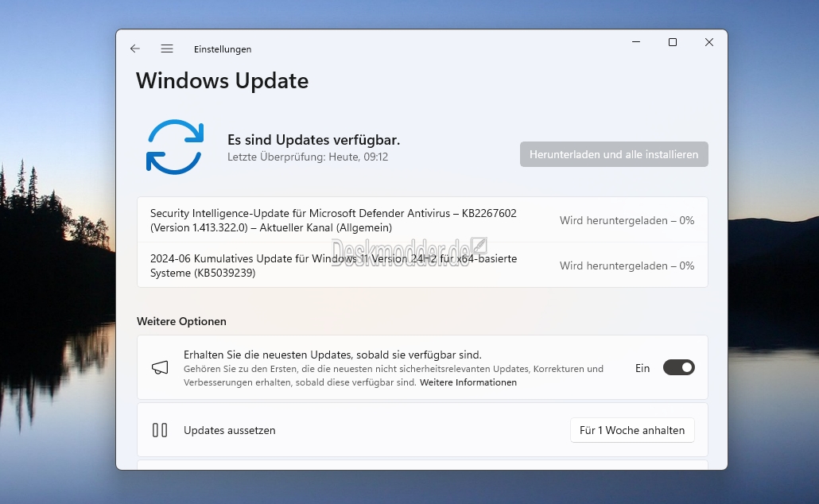Click 'Für 1 Woche anhalten' button
Screen dimensions: 819x504
click(632, 430)
